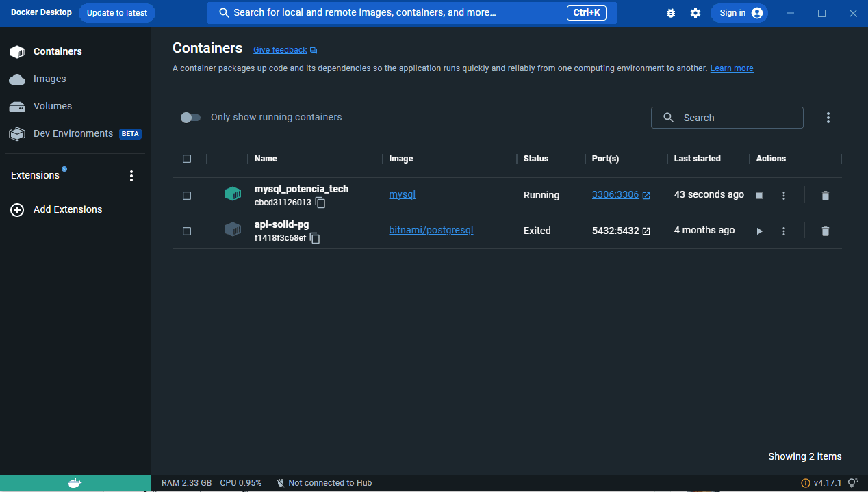
Task: Open the troubleshoot bug icon
Action: (671, 13)
